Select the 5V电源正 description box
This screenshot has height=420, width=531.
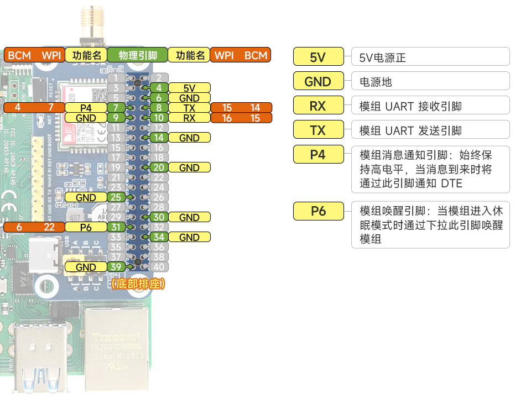[x=430, y=56]
